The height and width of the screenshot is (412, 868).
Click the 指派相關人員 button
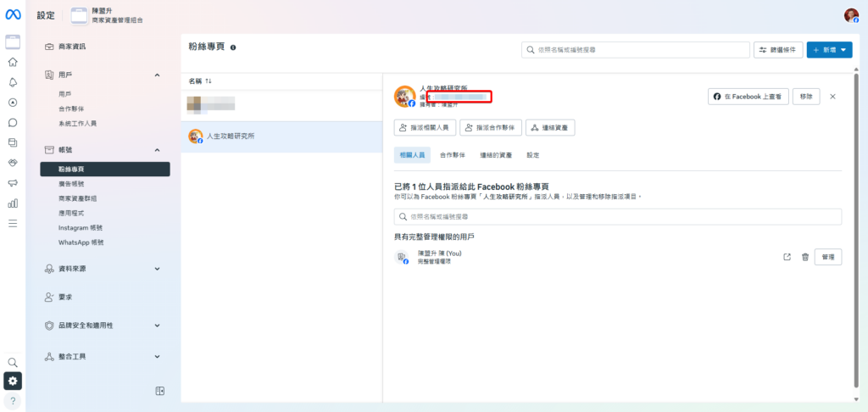click(426, 127)
